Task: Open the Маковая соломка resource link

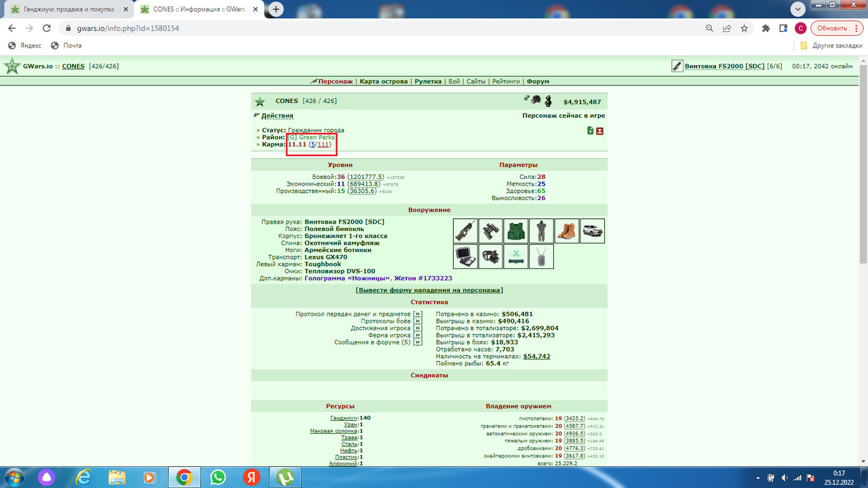Action: [334, 431]
